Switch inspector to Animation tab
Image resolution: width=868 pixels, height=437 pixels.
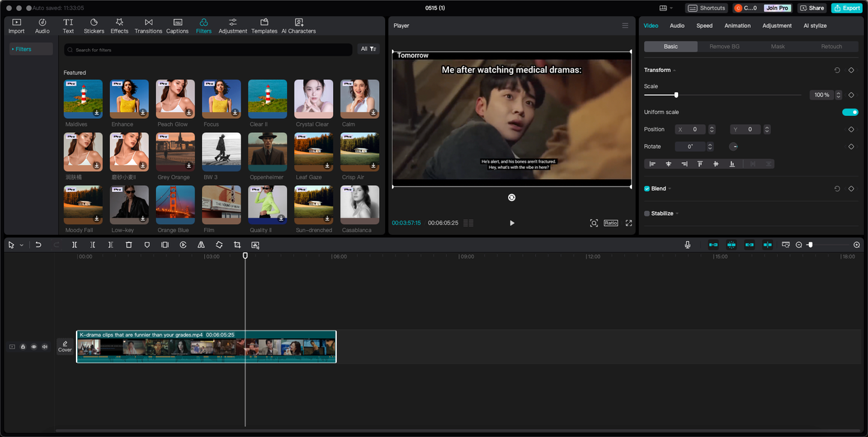[737, 26]
